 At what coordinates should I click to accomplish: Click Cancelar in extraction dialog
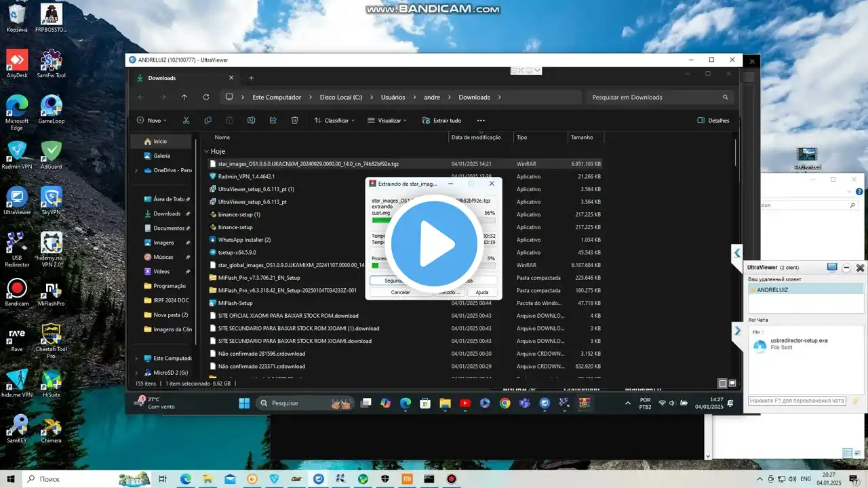[x=400, y=292]
